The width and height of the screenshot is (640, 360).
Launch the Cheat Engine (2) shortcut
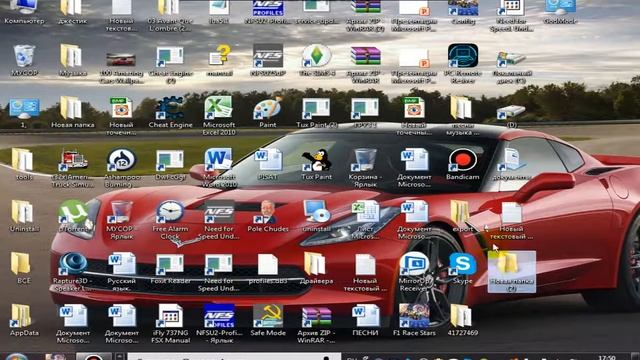click(x=170, y=64)
